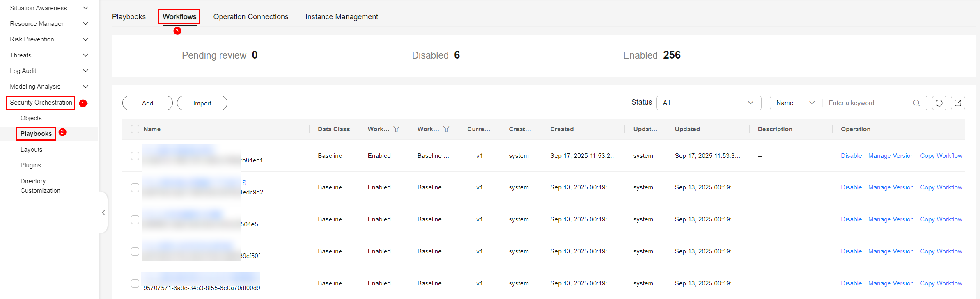Open the Workflow Type column filter icon
980x299 pixels.
coord(446,129)
